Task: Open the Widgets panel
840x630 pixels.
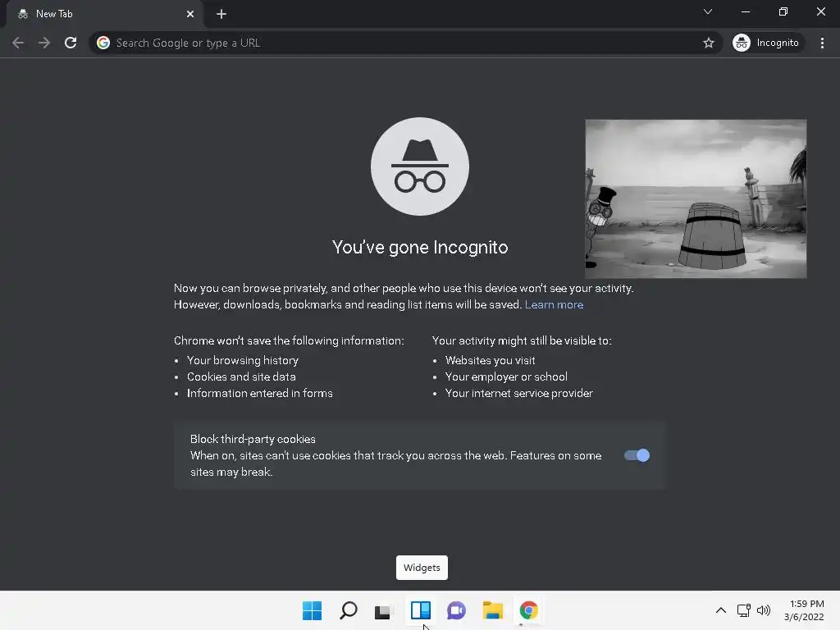Action: (x=421, y=610)
